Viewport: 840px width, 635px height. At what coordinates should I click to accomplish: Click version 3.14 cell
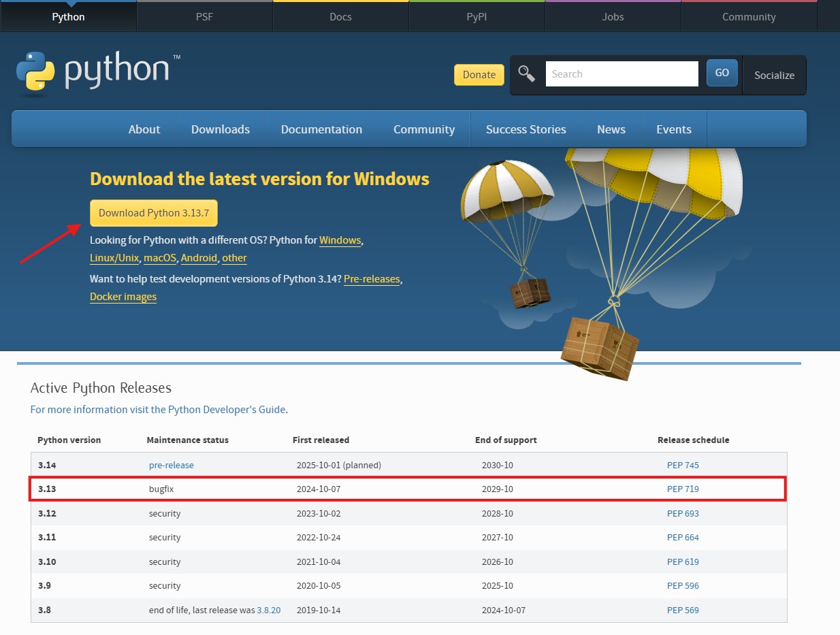click(x=47, y=466)
